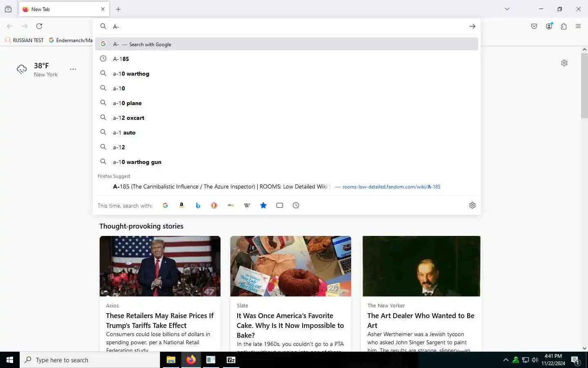The width and height of the screenshot is (588, 368).
Task: Select the 'a-12' suggestion
Action: 287,147
